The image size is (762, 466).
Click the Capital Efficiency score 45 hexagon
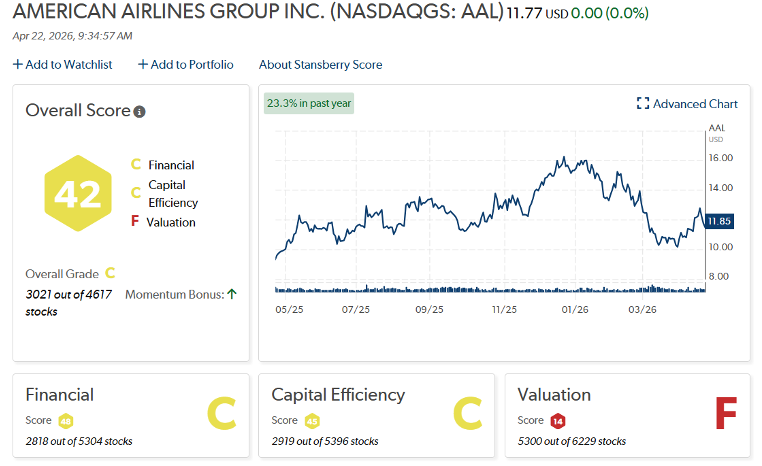(312, 421)
